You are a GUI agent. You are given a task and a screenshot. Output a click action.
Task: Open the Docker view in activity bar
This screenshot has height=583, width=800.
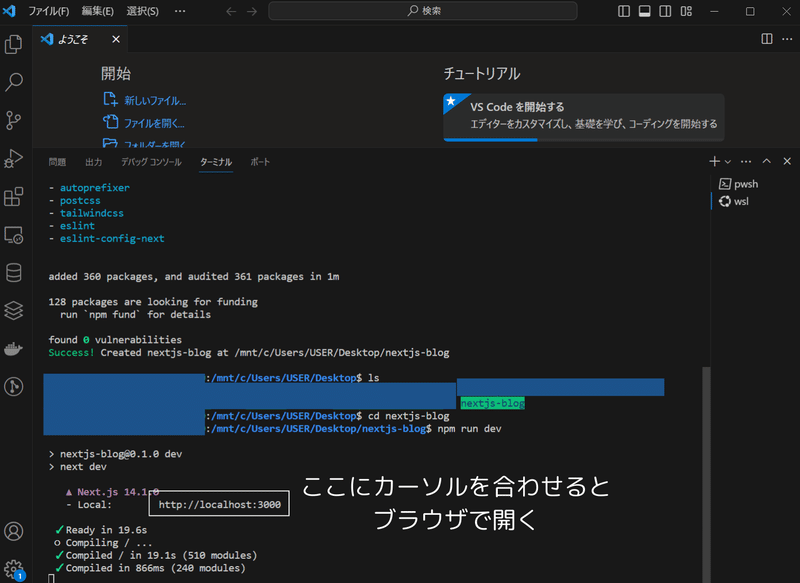[x=14, y=349]
